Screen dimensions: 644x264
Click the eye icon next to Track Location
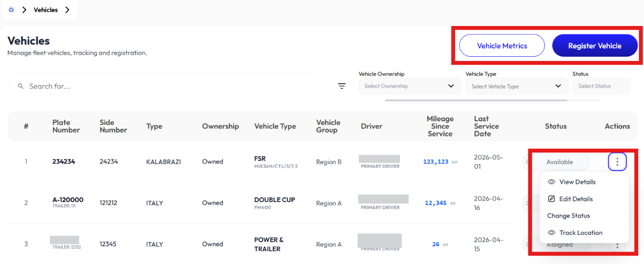[551, 233]
